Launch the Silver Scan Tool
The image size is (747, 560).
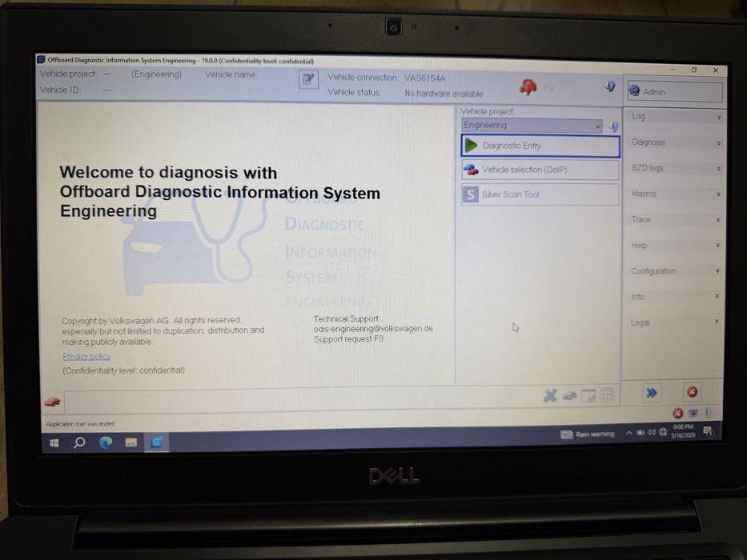(x=540, y=194)
